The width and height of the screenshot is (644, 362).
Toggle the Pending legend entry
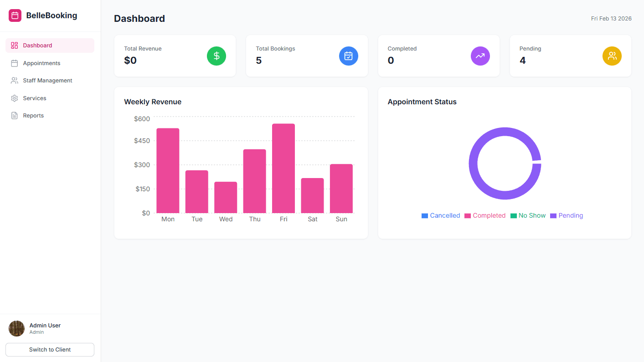pyautogui.click(x=567, y=215)
